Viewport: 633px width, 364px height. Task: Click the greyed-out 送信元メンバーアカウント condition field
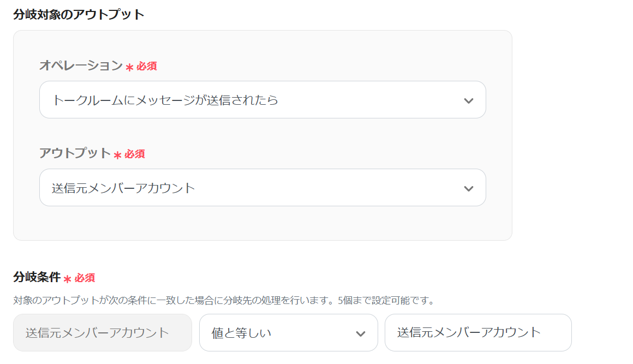(x=102, y=332)
